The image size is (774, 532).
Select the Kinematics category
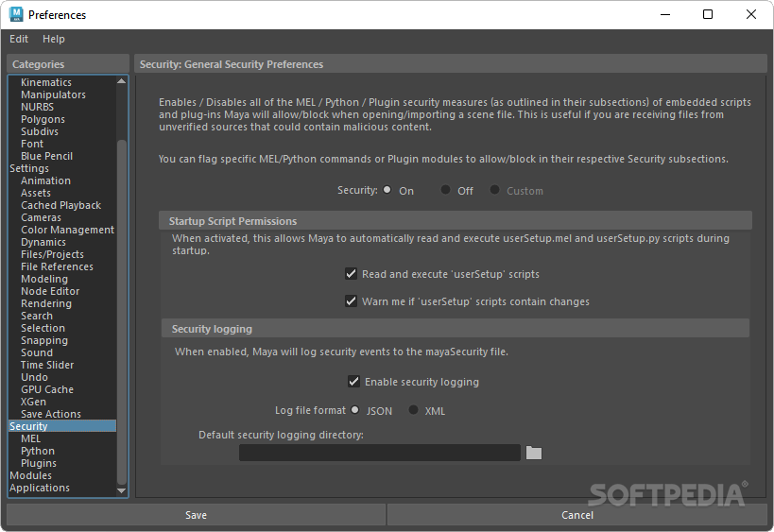point(46,82)
